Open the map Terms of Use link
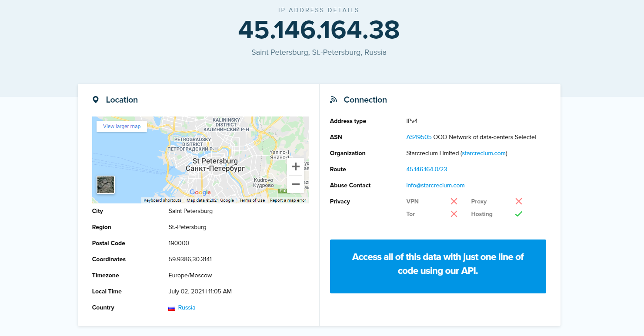The width and height of the screenshot is (644, 336). pyautogui.click(x=252, y=200)
